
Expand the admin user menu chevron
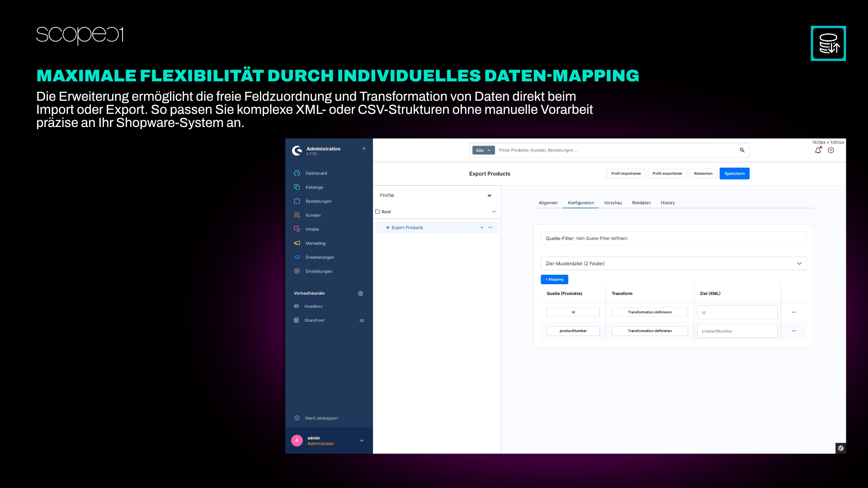tap(362, 441)
